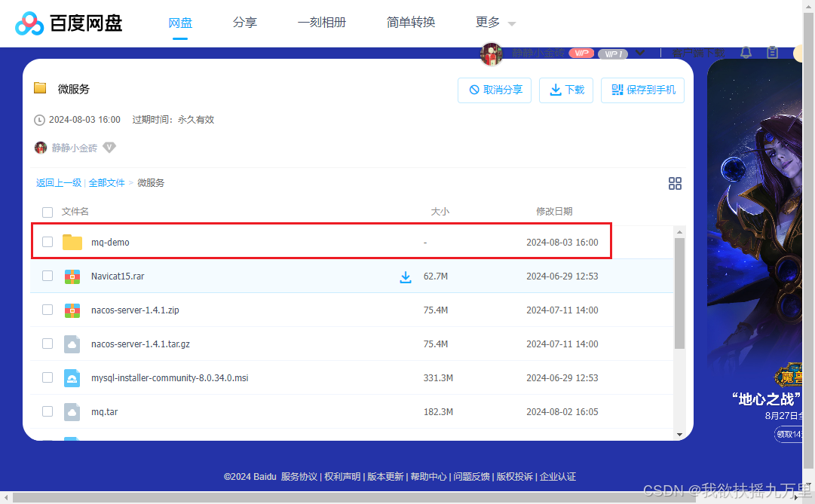Open the 客户端下载 link
Screen dimensions: 815x504
point(699,53)
